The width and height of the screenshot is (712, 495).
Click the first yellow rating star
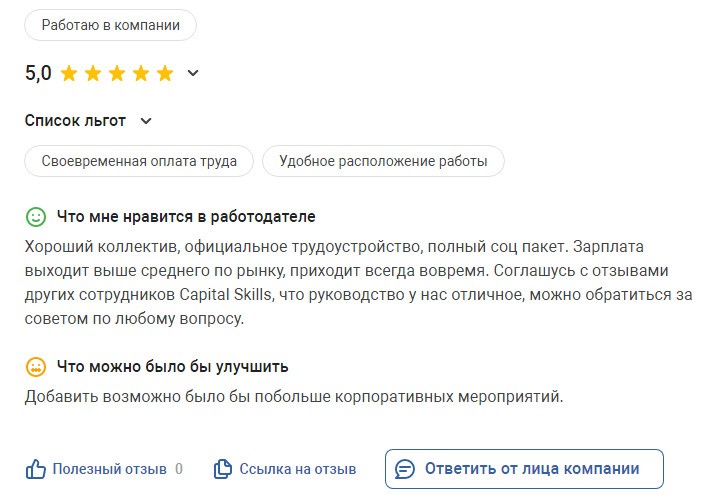coord(69,73)
